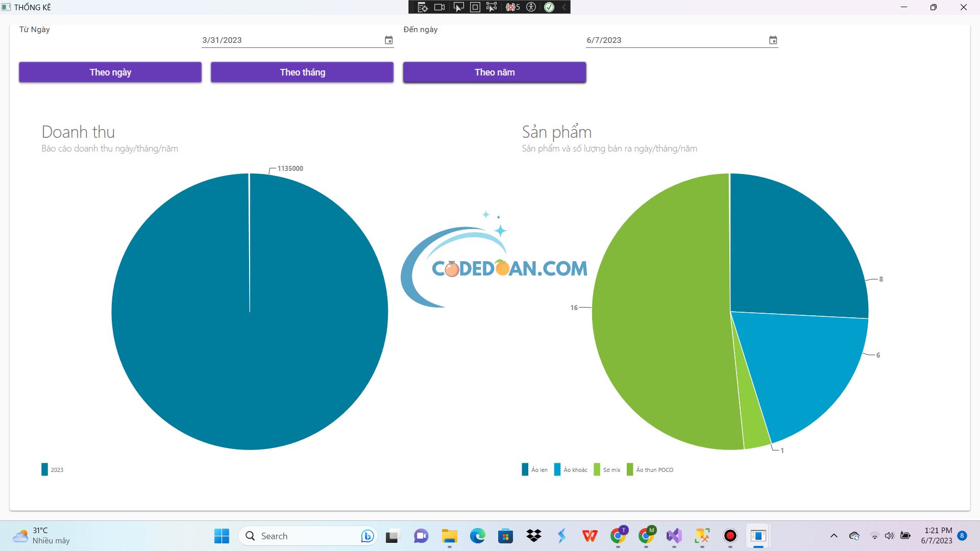
Task: Open the Từ Ngày calendar picker
Action: click(389, 40)
